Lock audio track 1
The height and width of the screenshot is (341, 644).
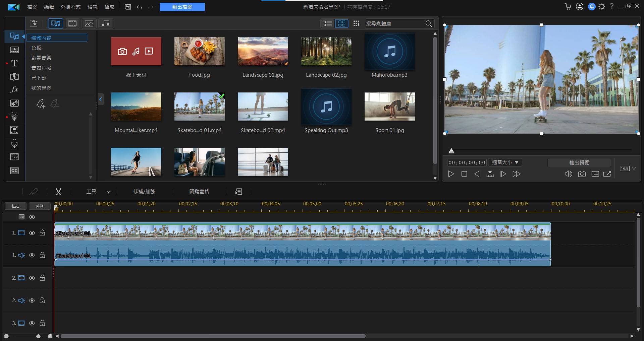(x=42, y=255)
